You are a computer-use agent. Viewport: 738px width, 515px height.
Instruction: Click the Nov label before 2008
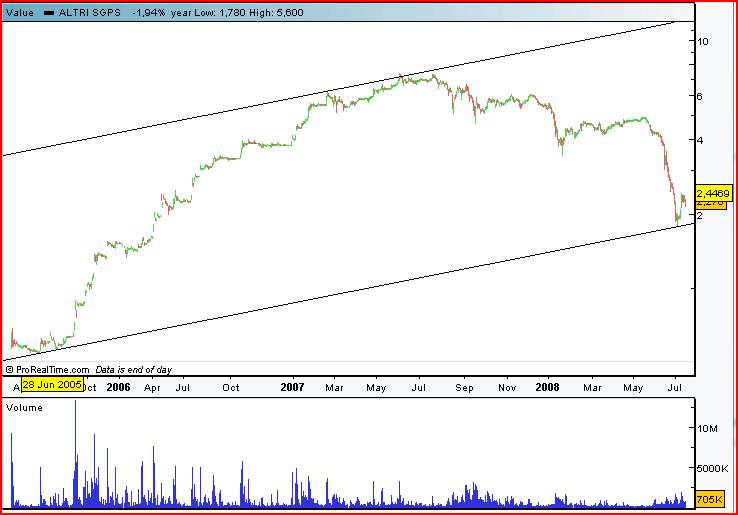[x=507, y=386]
